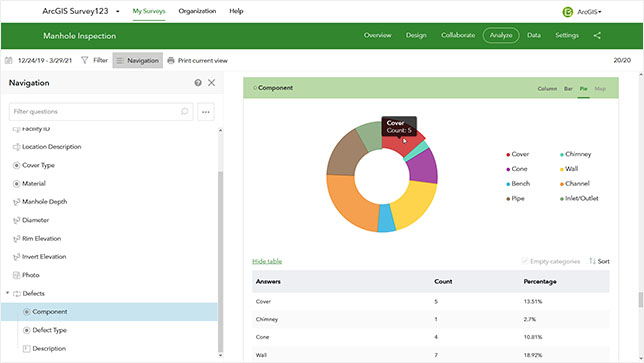Open the survey Settings tab
The width and height of the screenshot is (644, 363).
(567, 35)
